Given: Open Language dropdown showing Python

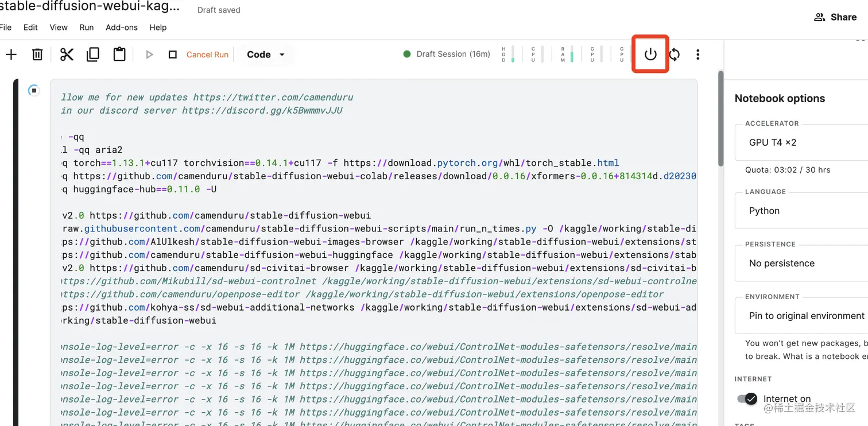Looking at the screenshot, I should tap(801, 211).
